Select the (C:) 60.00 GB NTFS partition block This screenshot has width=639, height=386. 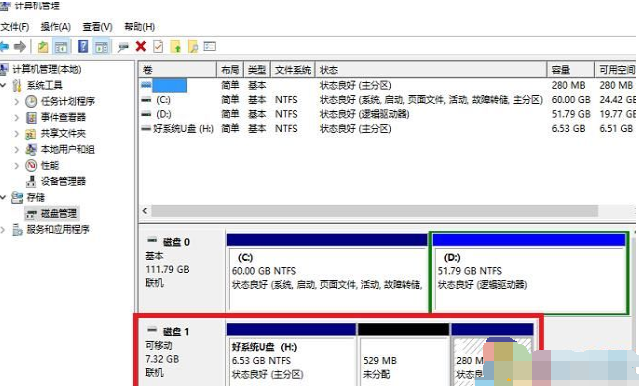327,271
